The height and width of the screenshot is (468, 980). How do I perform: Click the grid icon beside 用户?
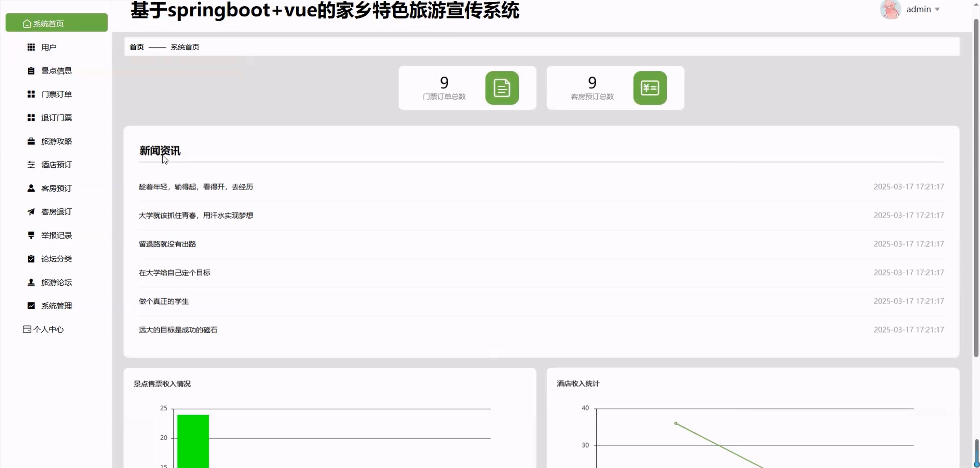[31, 47]
